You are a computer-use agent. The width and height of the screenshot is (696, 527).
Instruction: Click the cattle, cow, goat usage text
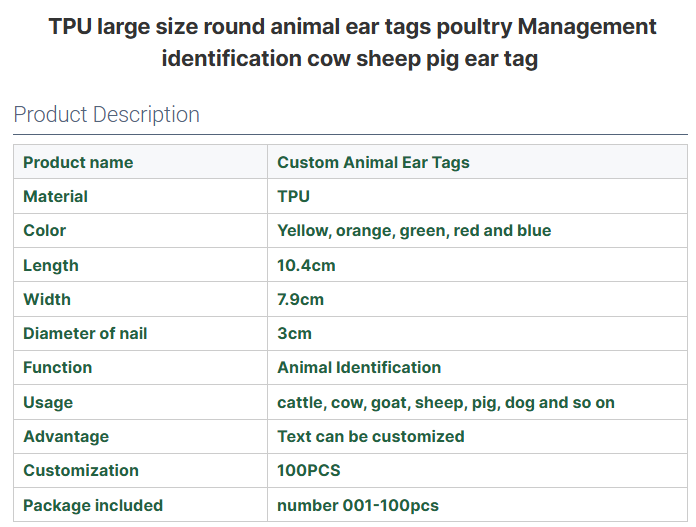446,402
